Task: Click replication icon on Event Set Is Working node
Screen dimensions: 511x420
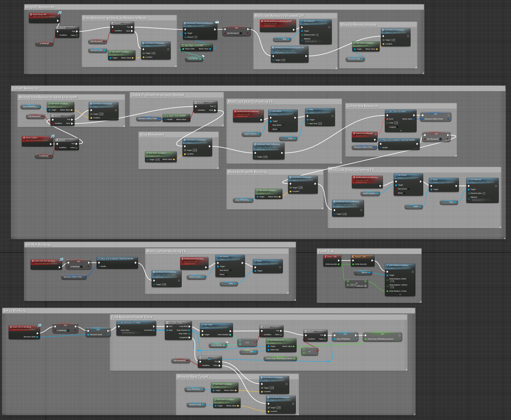Action: click(40, 325)
